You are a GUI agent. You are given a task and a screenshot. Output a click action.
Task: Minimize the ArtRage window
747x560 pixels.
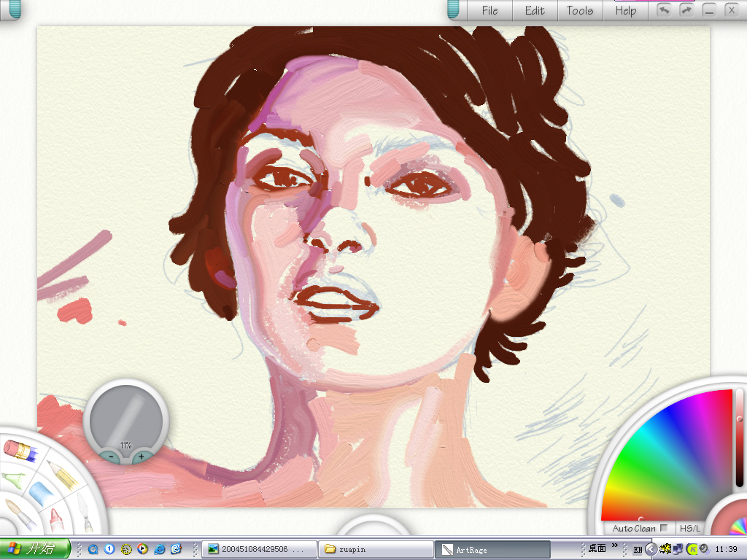(x=709, y=10)
